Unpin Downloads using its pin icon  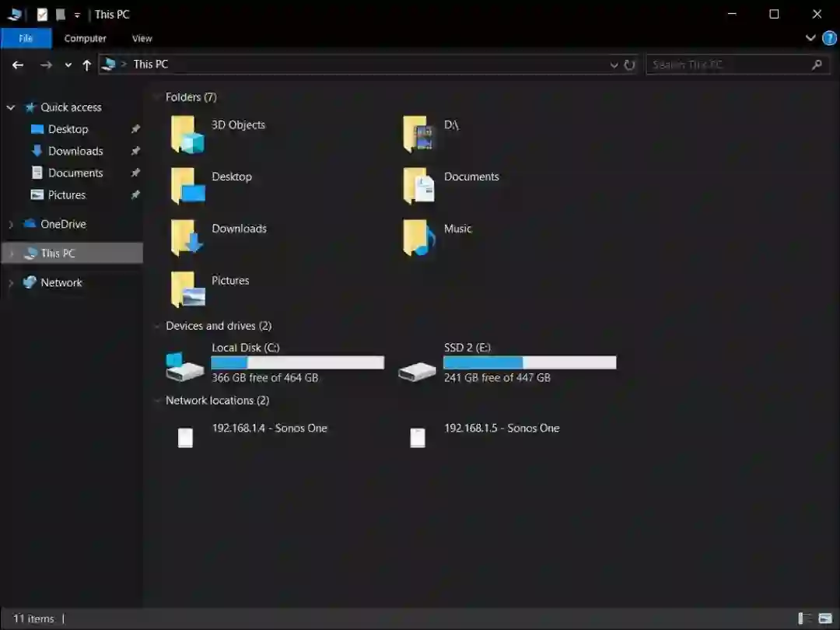(x=135, y=151)
